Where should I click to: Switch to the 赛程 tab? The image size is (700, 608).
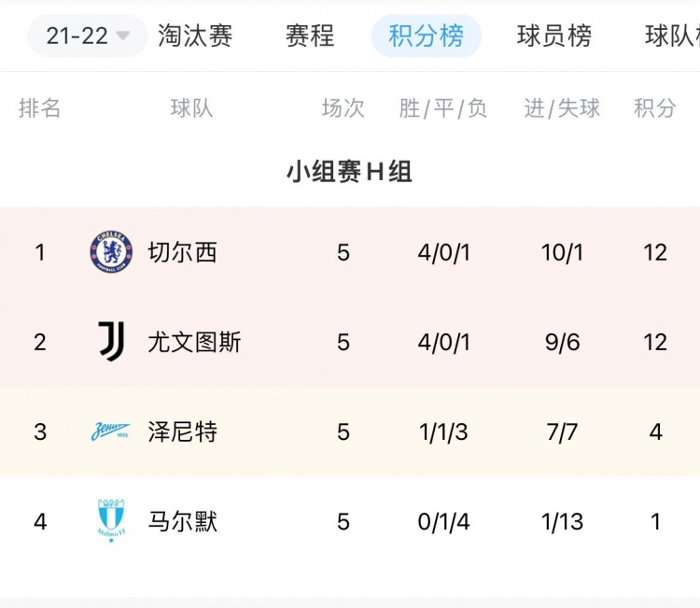tap(310, 35)
